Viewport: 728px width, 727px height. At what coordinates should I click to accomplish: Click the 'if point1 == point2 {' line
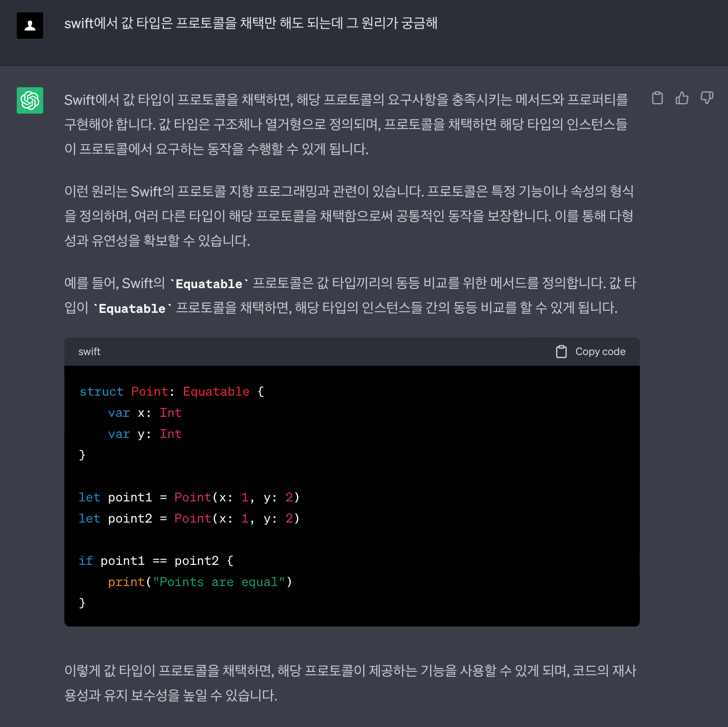point(156,561)
